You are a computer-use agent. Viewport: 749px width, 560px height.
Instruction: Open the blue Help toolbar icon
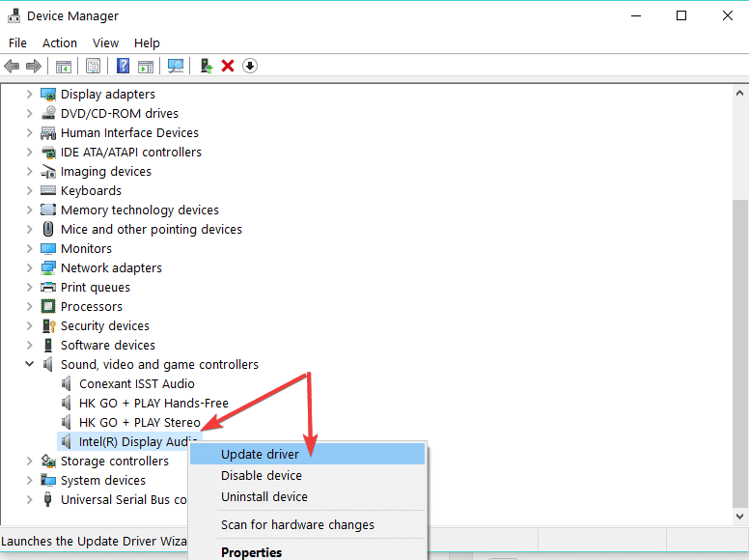(123, 66)
